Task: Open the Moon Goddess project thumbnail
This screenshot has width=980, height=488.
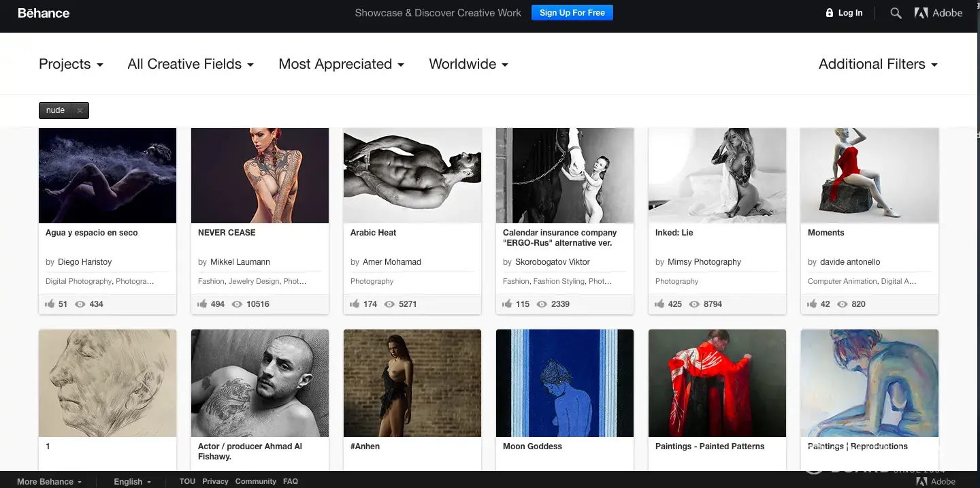Action: 565,383
